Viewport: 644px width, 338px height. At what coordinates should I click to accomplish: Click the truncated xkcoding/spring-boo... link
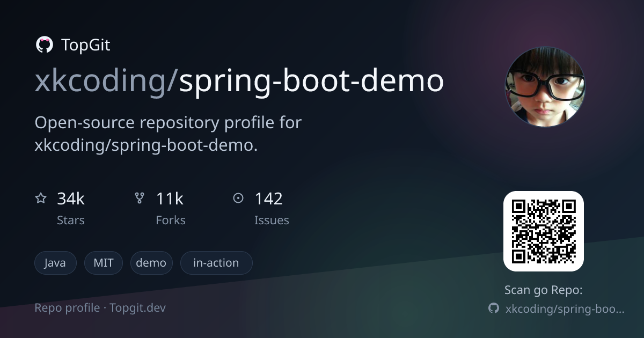(x=565, y=309)
